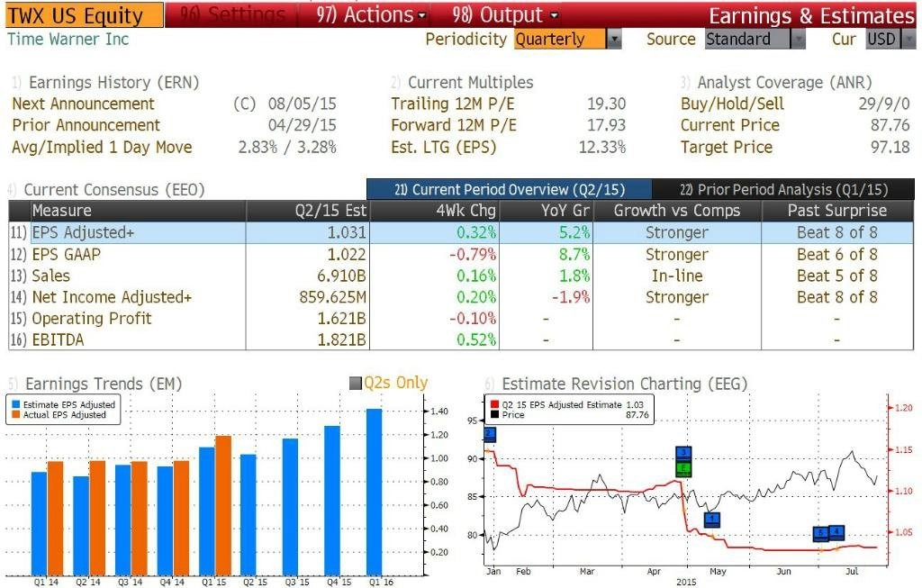Click the Current Price value 87.76
This screenshot has width=922, height=588.
point(890,125)
